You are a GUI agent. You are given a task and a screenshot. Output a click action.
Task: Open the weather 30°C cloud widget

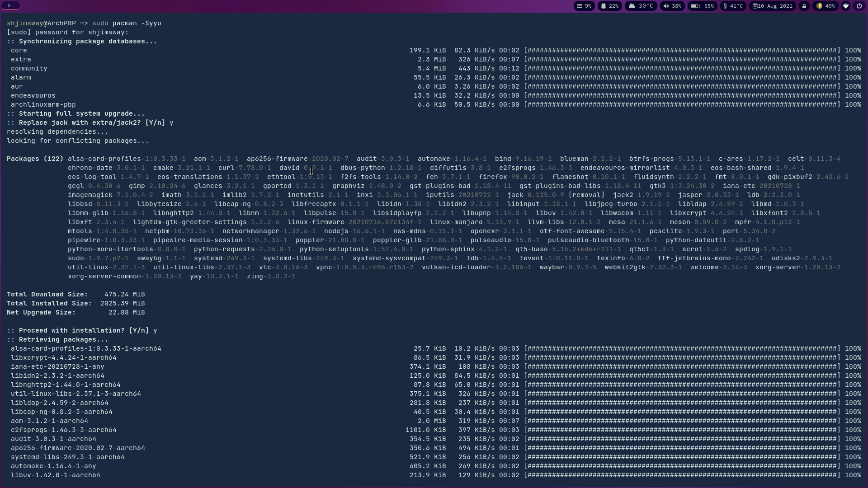(x=641, y=6)
